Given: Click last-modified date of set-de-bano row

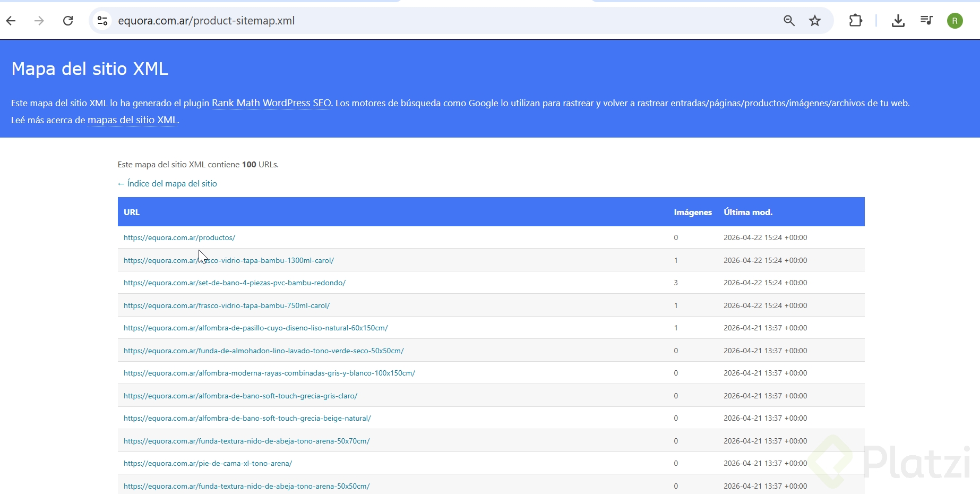Looking at the screenshot, I should [766, 283].
